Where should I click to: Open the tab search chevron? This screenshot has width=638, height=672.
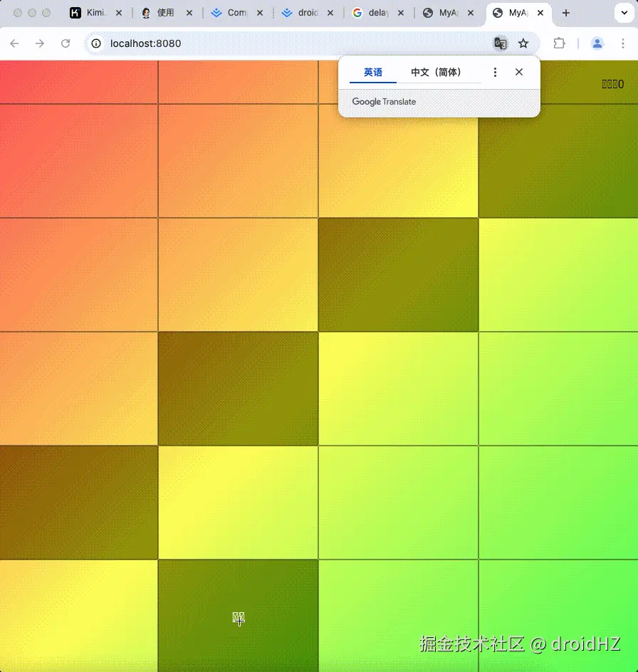pyautogui.click(x=624, y=13)
